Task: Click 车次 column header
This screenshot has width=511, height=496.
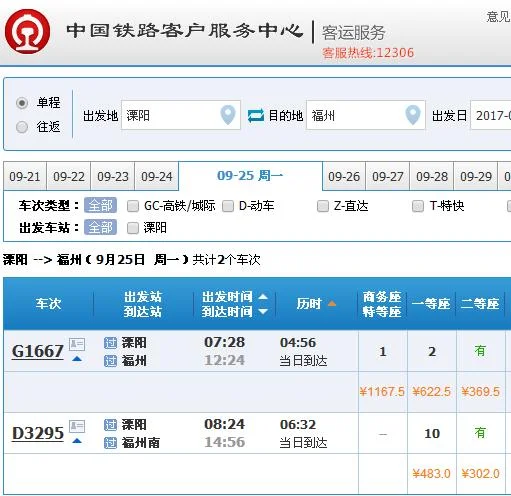Action: (49, 304)
